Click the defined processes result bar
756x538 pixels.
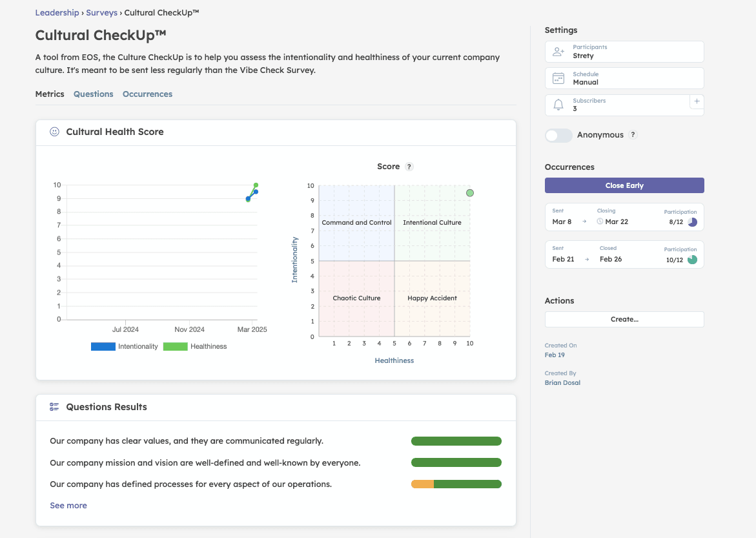tap(456, 484)
